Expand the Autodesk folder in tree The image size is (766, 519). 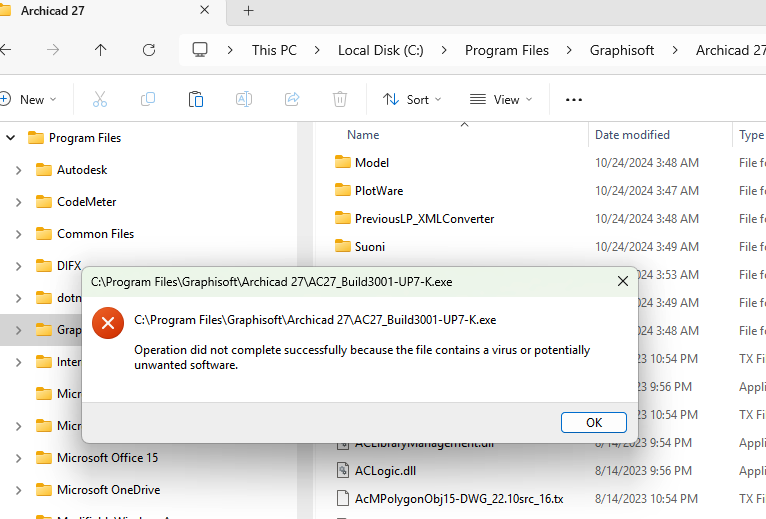pos(19,170)
